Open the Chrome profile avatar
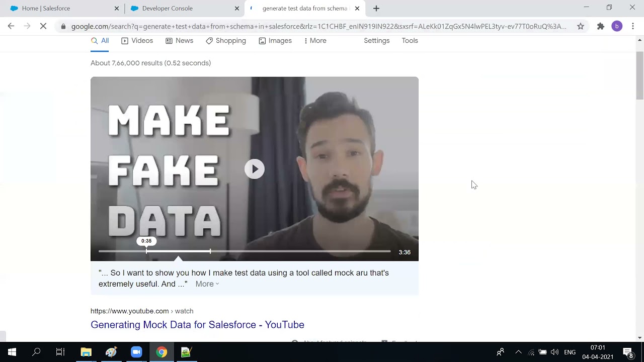The image size is (644, 362). pyautogui.click(x=617, y=26)
